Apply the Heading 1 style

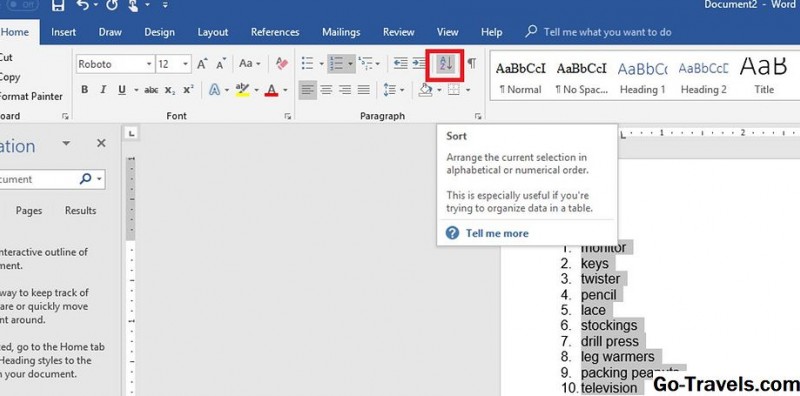tap(642, 76)
